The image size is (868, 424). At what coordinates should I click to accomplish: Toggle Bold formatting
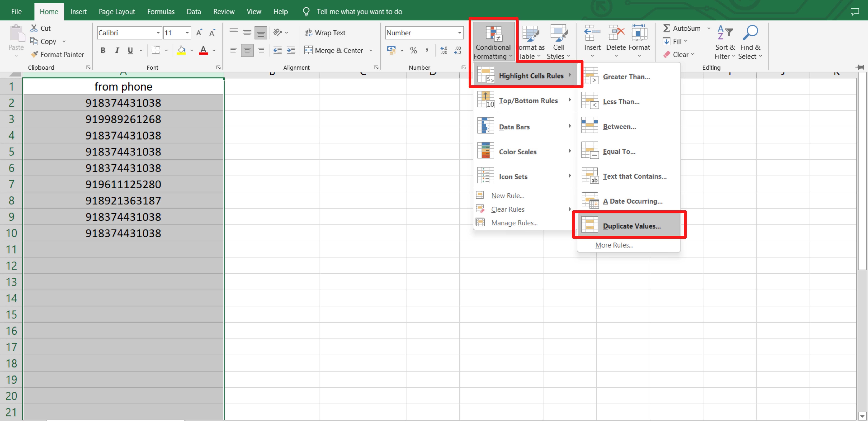point(103,51)
